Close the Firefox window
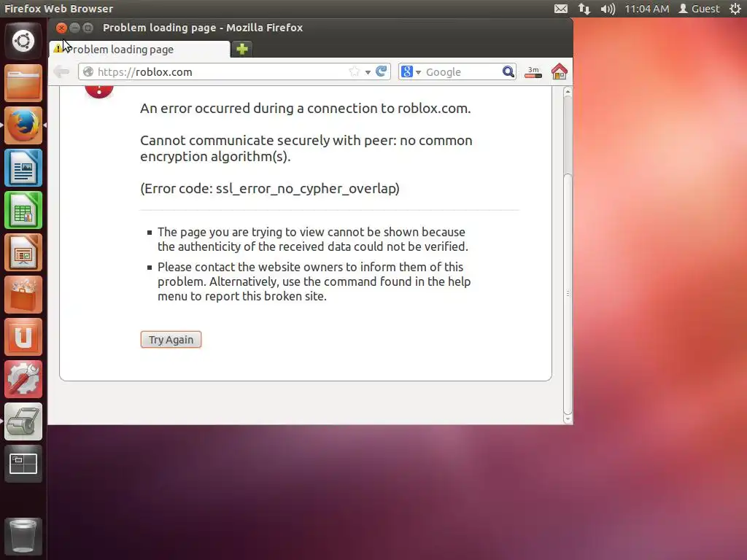The height and width of the screenshot is (560, 747). coord(61,28)
